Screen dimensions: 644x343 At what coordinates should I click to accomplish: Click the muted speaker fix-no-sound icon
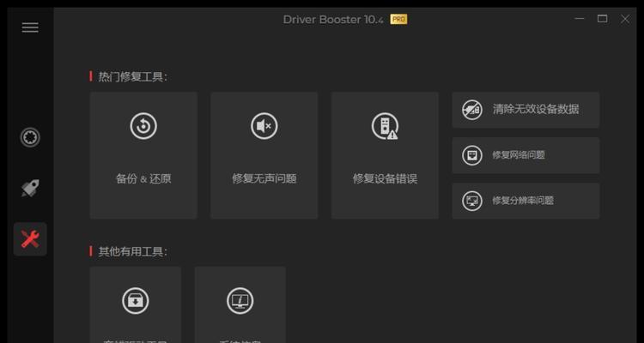click(x=264, y=126)
